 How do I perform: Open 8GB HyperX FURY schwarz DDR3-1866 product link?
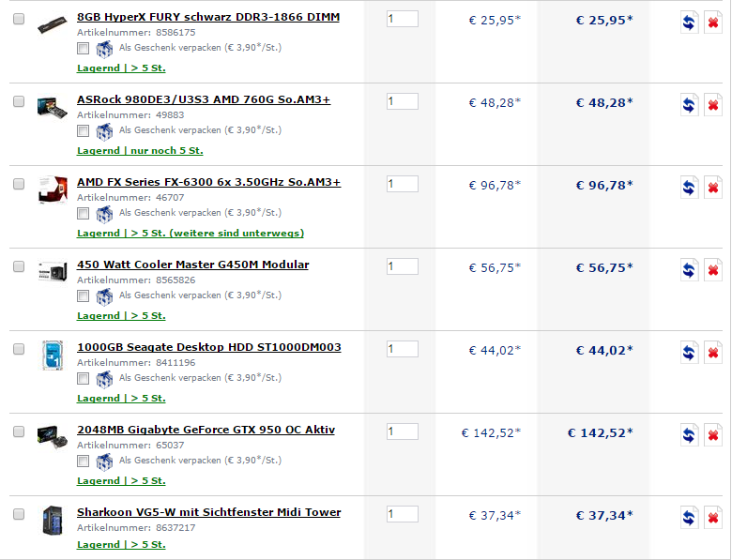pos(208,17)
